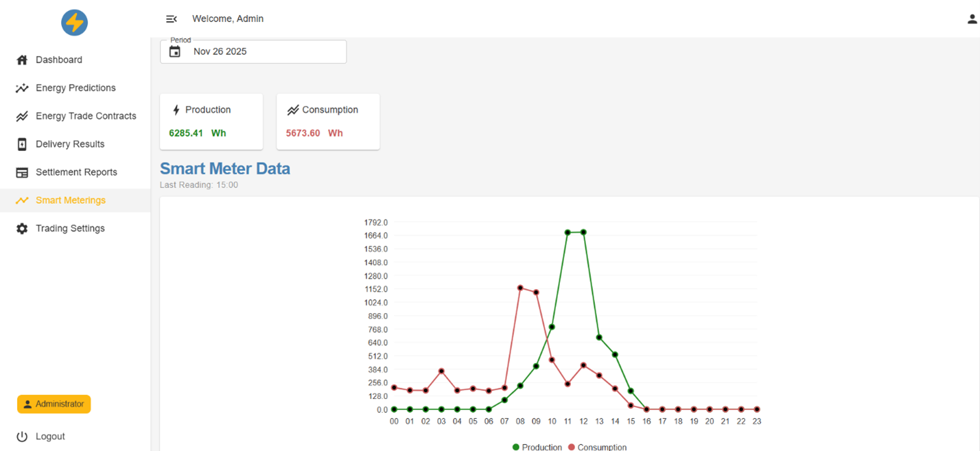This screenshot has width=980, height=451.
Task: Click the calendar icon in Period field
Action: (x=175, y=51)
